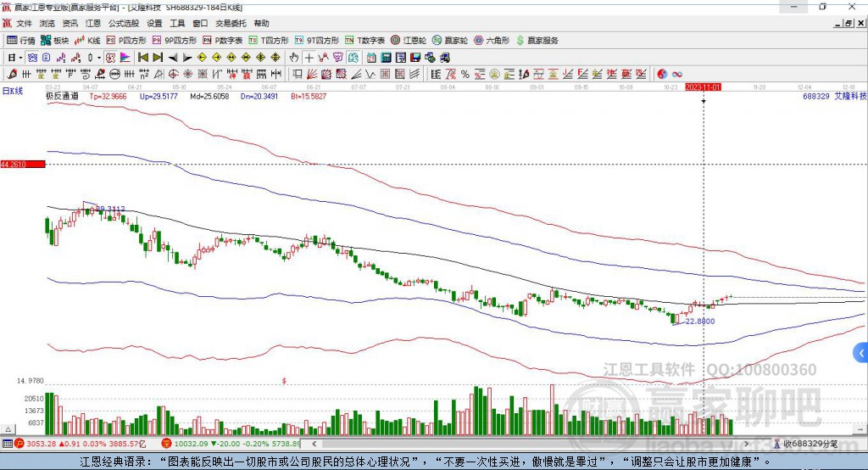Screen dimensions: 868x470
Task: Click the first yellow diamond arrow icon
Action: (202, 58)
